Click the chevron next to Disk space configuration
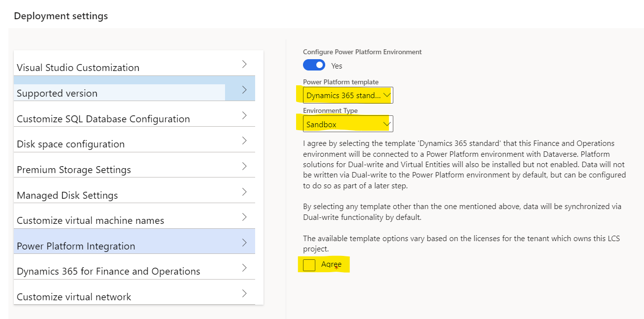 [244, 141]
